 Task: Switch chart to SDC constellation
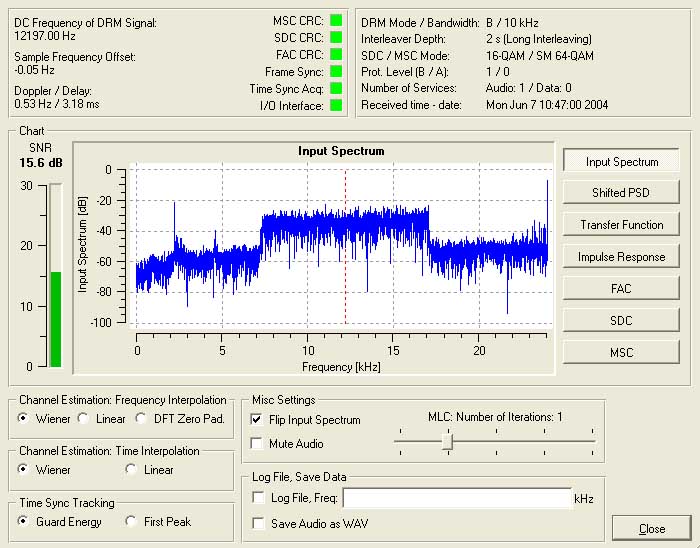(x=621, y=321)
